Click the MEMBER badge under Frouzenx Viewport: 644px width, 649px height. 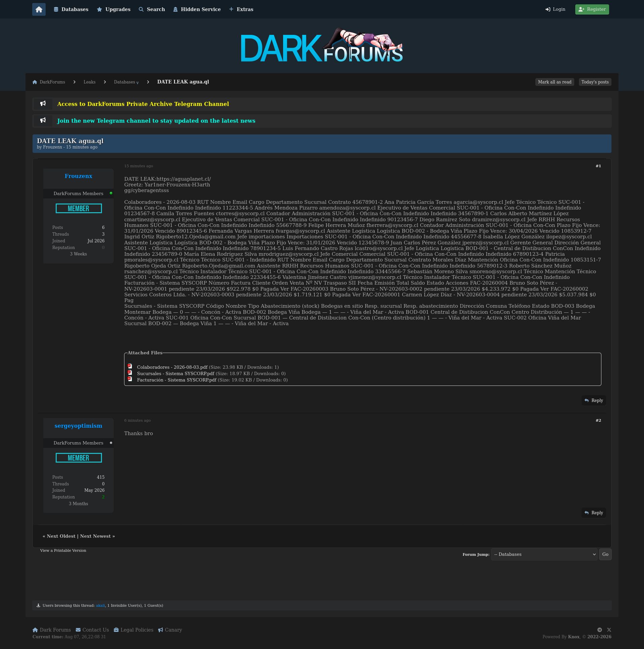coord(78,208)
